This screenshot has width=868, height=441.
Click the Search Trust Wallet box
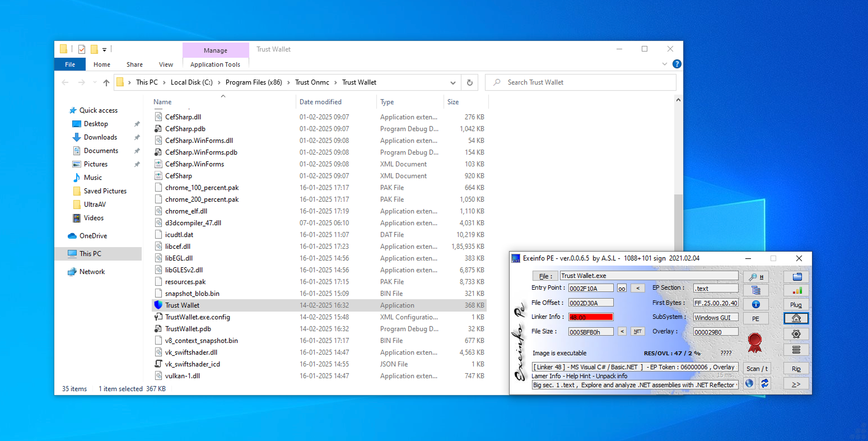582,82
